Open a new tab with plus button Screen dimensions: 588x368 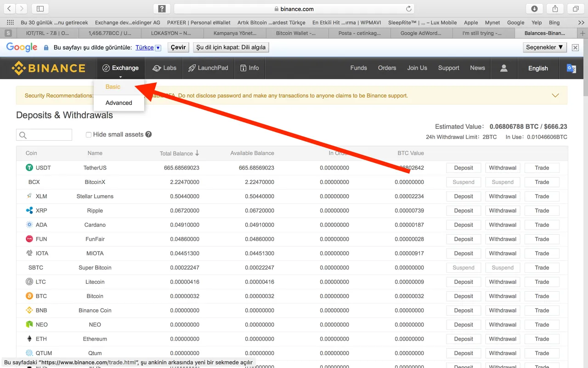coord(582,33)
